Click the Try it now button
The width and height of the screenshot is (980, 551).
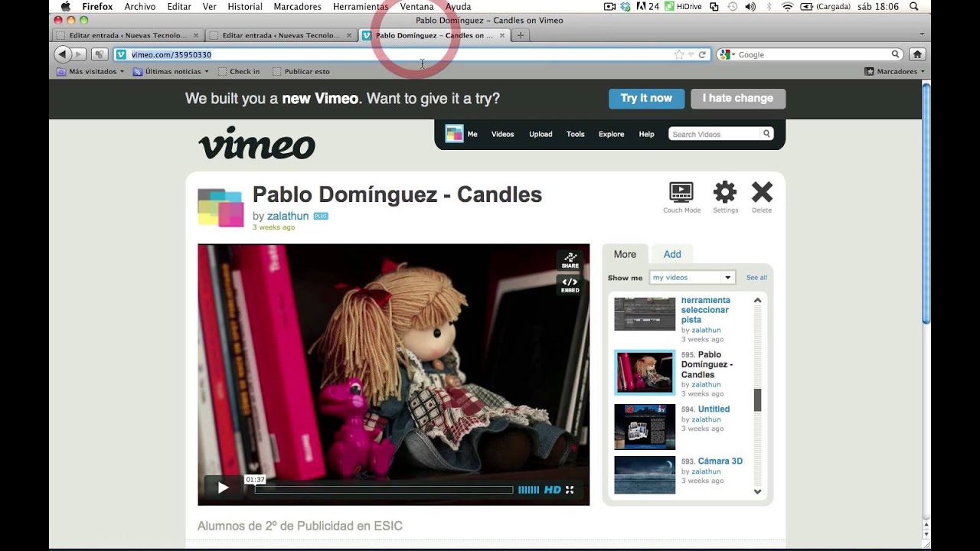[x=646, y=98]
